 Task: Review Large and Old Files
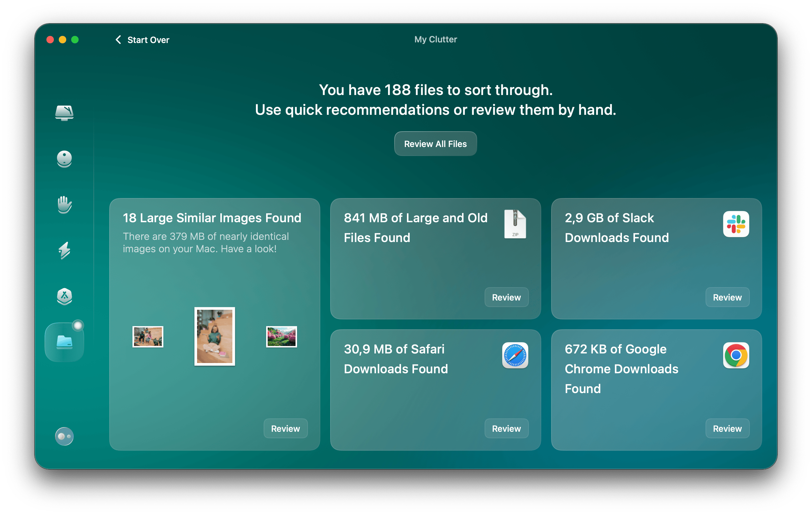pyautogui.click(x=506, y=297)
